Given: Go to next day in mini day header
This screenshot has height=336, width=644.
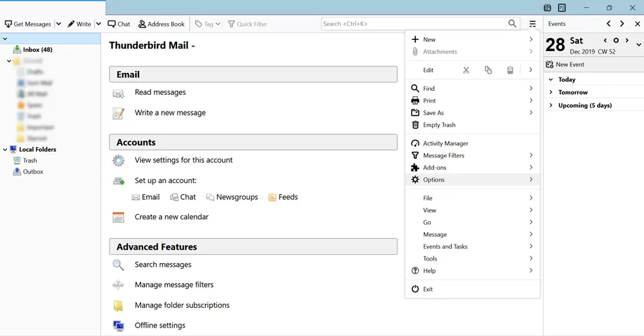Looking at the screenshot, I should pyautogui.click(x=627, y=40).
